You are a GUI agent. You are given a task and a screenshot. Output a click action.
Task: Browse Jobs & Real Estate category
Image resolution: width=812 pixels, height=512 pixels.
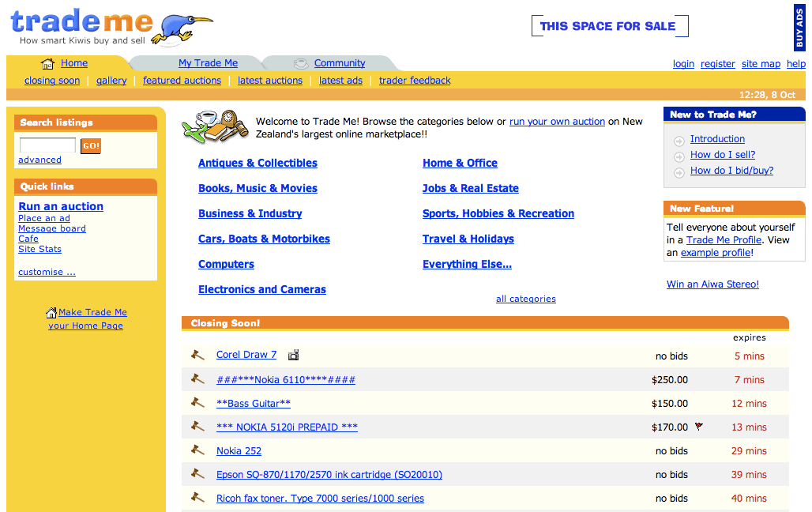(471, 188)
